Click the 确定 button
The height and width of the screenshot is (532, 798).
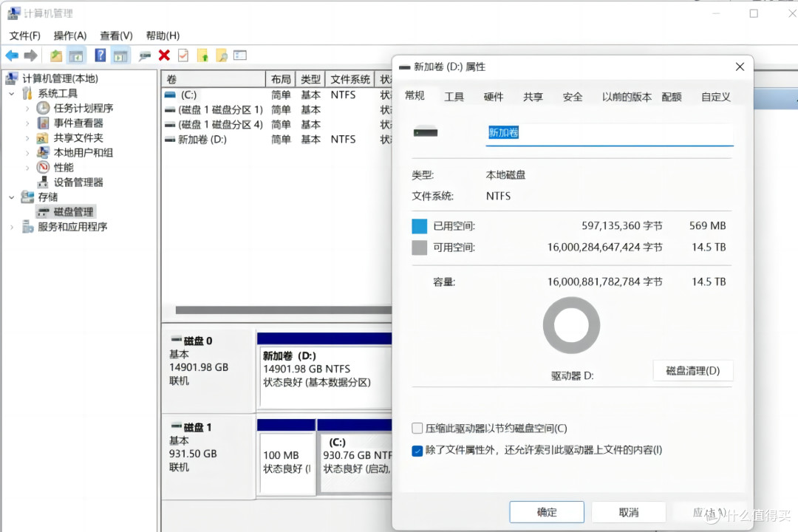(x=547, y=512)
